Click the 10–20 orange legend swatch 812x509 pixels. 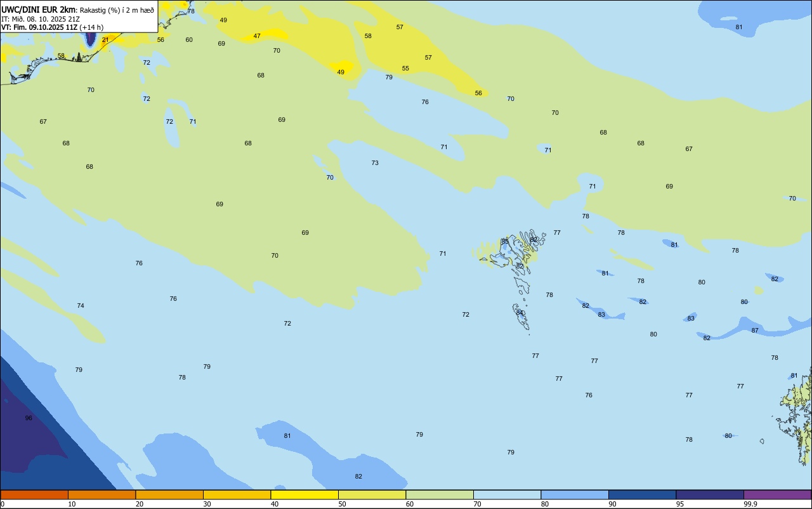[x=101, y=494]
